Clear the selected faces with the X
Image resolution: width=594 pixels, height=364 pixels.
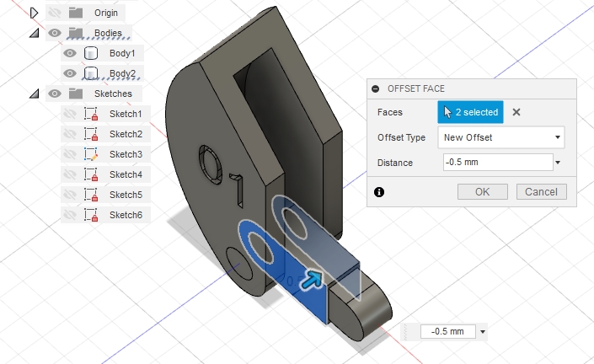(516, 112)
